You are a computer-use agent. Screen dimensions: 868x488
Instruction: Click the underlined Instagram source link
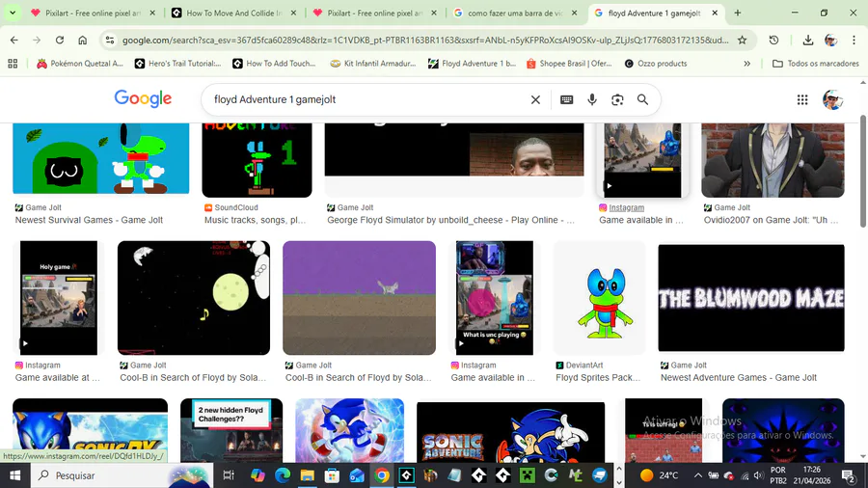coord(626,207)
